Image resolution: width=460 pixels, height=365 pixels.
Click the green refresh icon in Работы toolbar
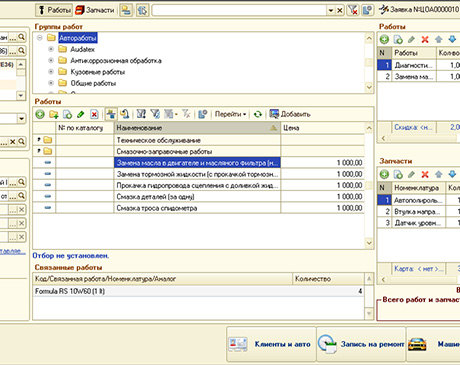click(x=258, y=114)
